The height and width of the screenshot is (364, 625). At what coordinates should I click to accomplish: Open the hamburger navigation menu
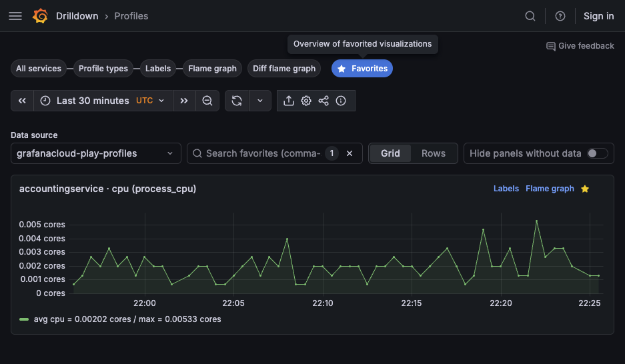point(15,16)
